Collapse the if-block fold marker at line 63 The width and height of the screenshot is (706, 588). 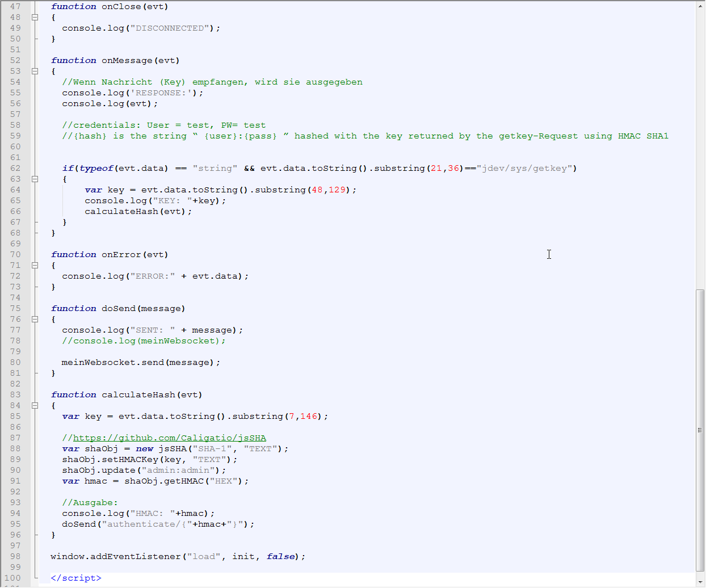point(35,179)
